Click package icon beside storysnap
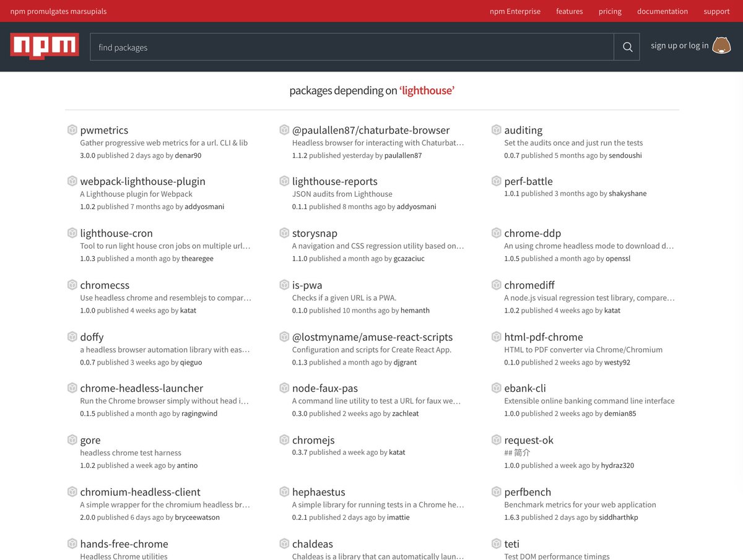The height and width of the screenshot is (560, 743). click(284, 233)
